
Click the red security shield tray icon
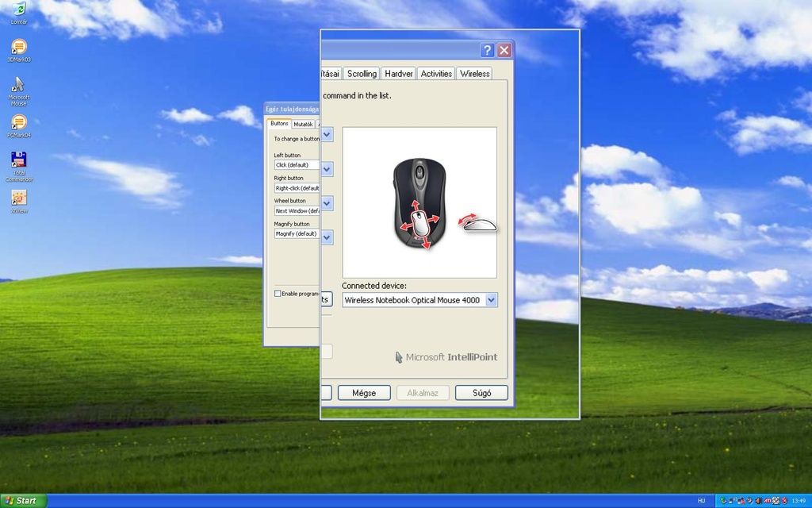[784, 501]
